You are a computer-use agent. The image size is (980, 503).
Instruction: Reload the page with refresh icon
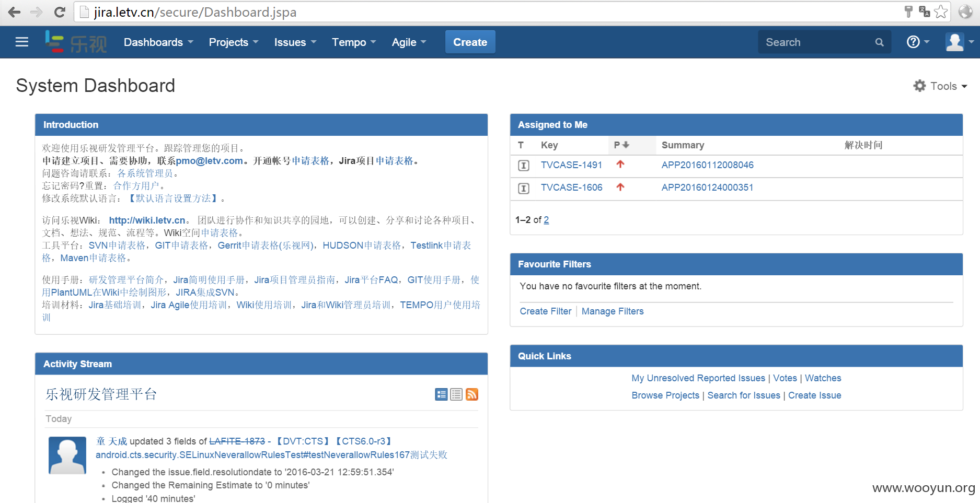point(60,12)
